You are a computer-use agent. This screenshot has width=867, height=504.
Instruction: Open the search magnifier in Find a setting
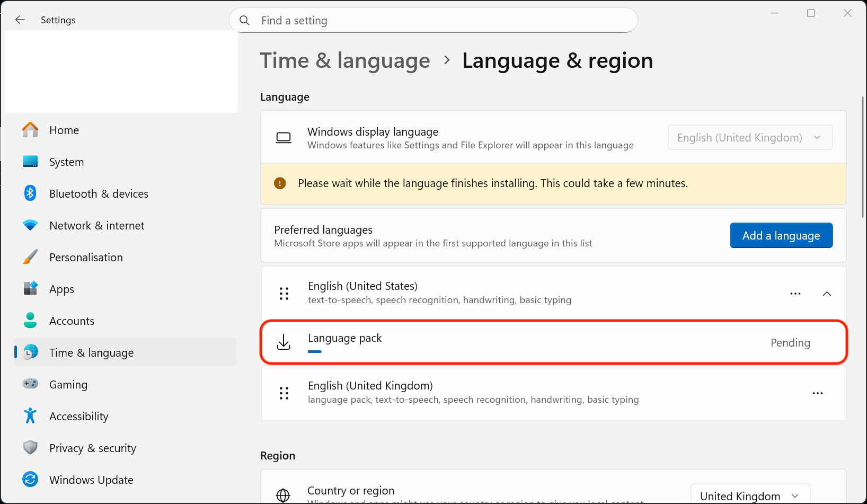pos(244,20)
